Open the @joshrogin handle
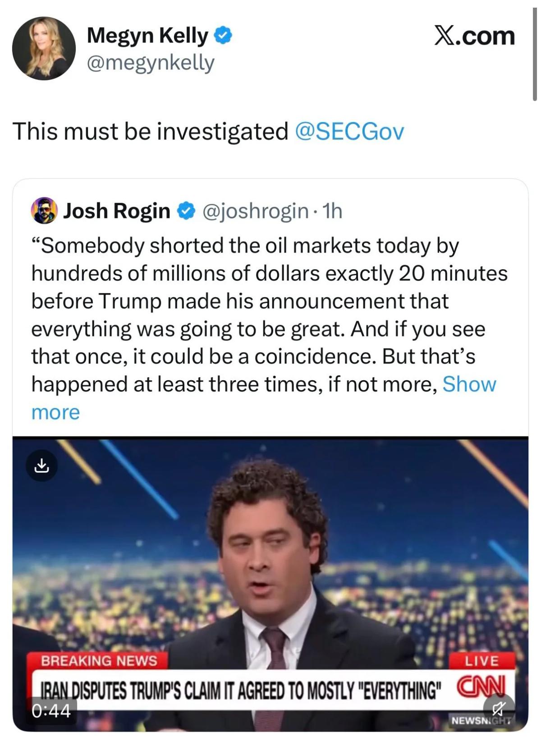Viewport: 541px width, 756px height. (256, 211)
